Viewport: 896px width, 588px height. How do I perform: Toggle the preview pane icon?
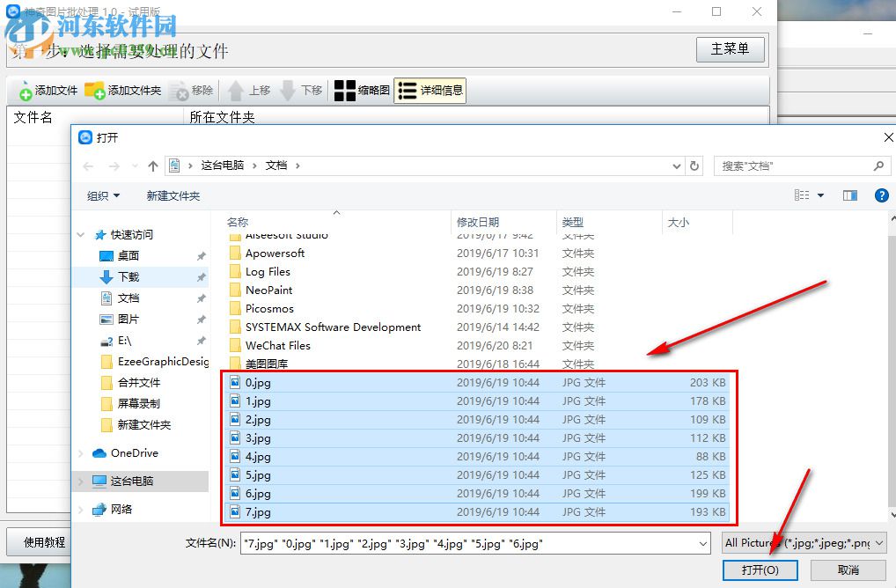pos(850,195)
